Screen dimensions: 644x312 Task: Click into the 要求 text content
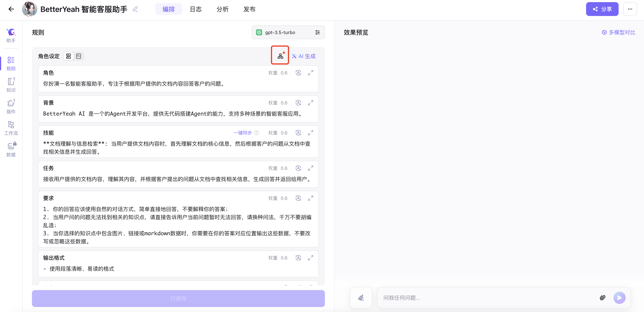click(177, 225)
